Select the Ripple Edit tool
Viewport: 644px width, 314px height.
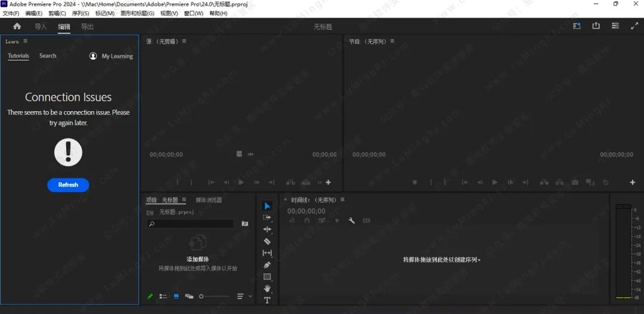point(267,229)
